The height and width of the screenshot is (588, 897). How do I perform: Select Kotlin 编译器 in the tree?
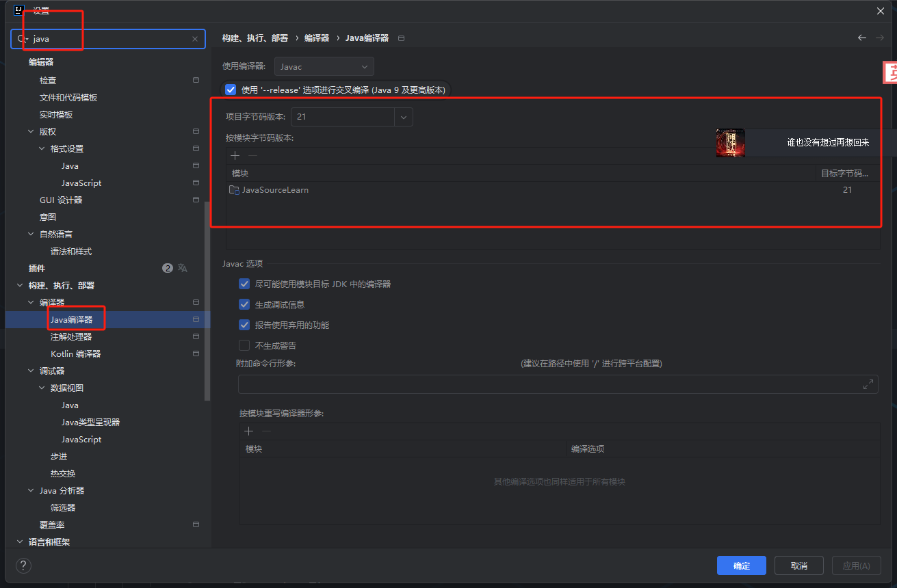point(75,353)
